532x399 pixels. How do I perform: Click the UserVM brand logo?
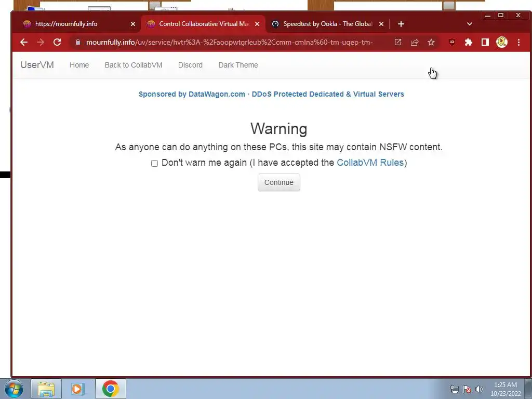click(37, 65)
